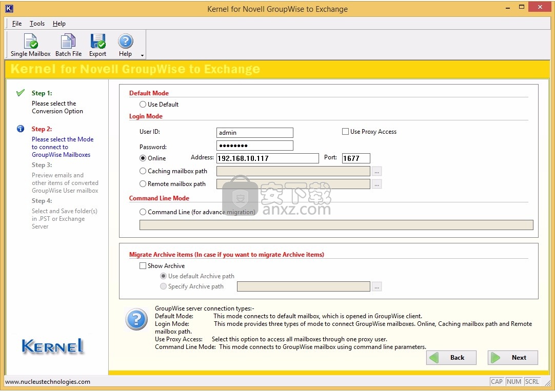Screen dimensions: 555x392
Task: Click the Step 1 green checkmark icon
Action: point(21,93)
